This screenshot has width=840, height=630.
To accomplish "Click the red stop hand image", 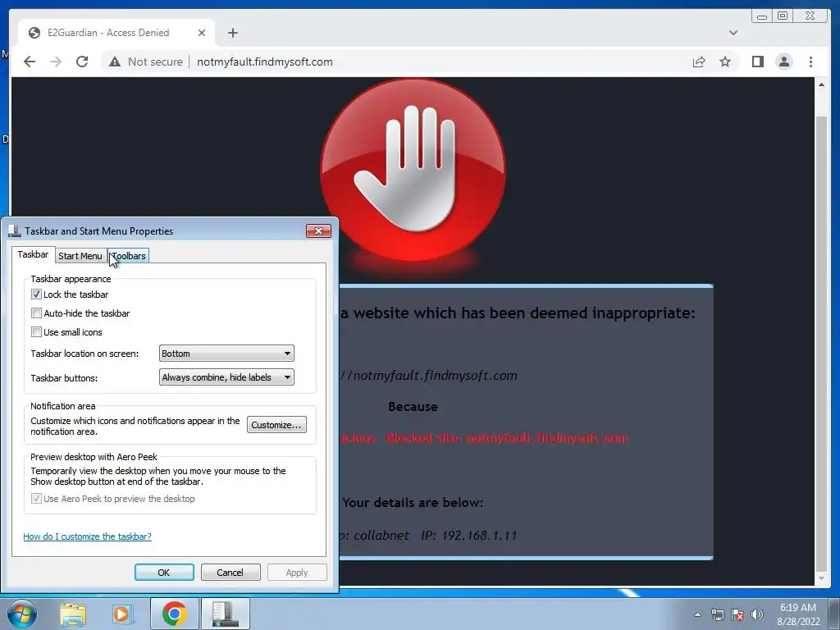I will (x=413, y=171).
